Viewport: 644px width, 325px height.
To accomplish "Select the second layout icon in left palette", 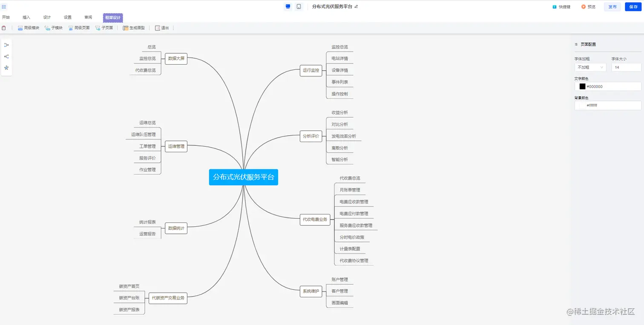I will [6, 56].
